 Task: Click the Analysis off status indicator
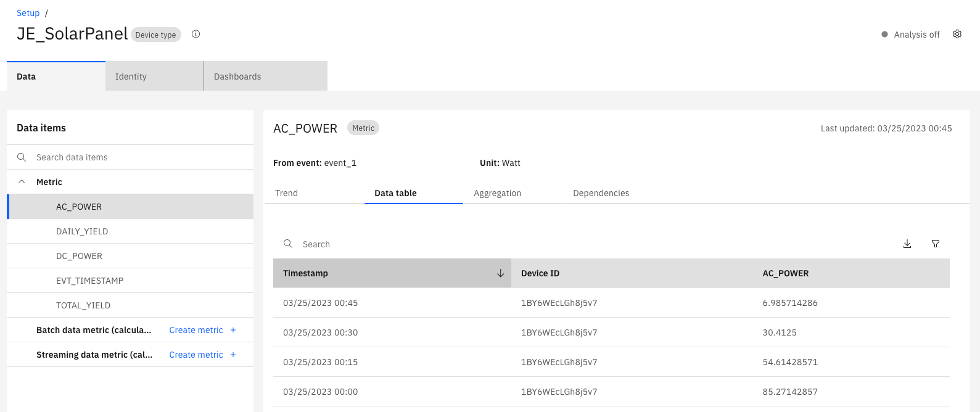(910, 35)
